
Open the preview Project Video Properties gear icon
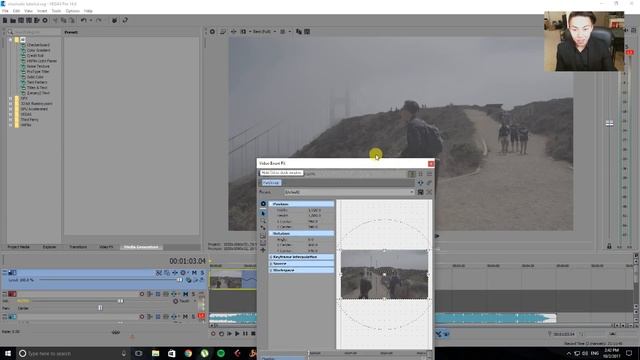tap(212, 31)
